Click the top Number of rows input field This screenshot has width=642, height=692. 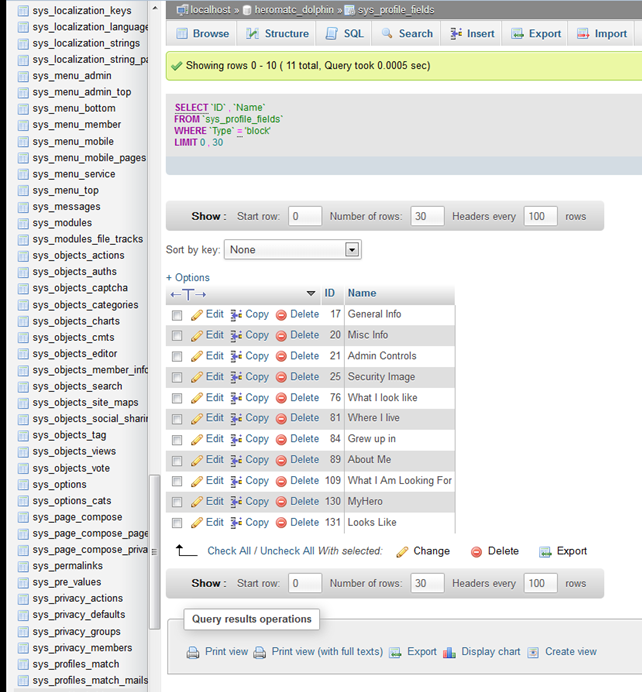(427, 216)
